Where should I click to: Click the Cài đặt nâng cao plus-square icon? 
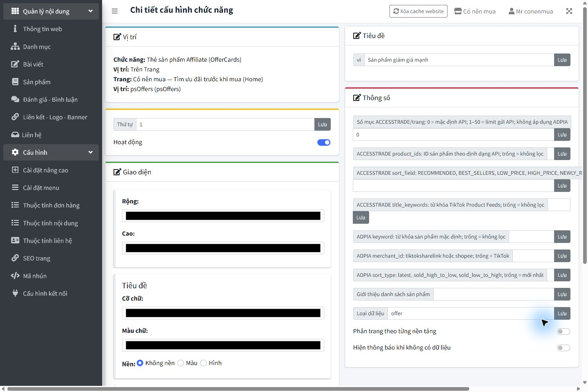point(15,170)
